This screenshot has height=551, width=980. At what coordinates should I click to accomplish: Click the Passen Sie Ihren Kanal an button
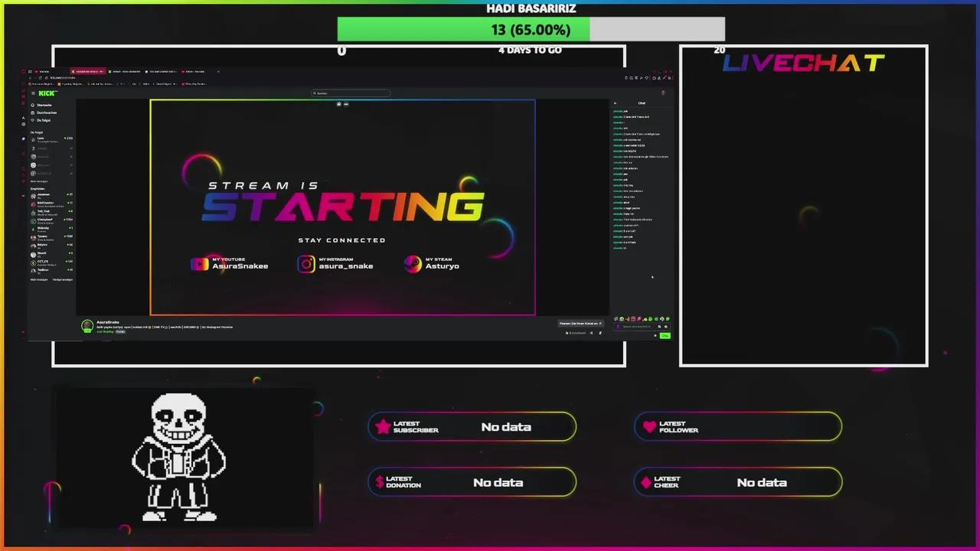580,323
